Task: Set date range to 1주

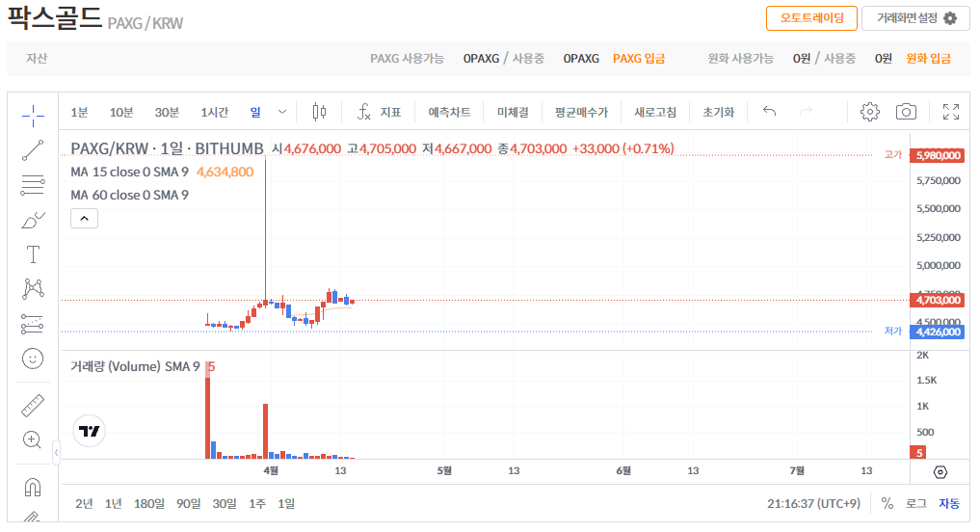Action: pyautogui.click(x=257, y=504)
